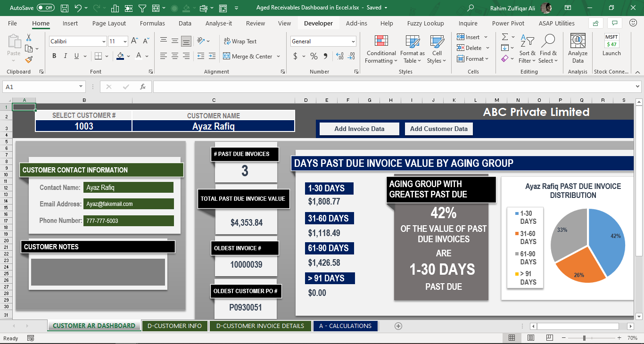Apply the dark blue fill color
Viewport: 644px width, 344px height.
click(120, 56)
